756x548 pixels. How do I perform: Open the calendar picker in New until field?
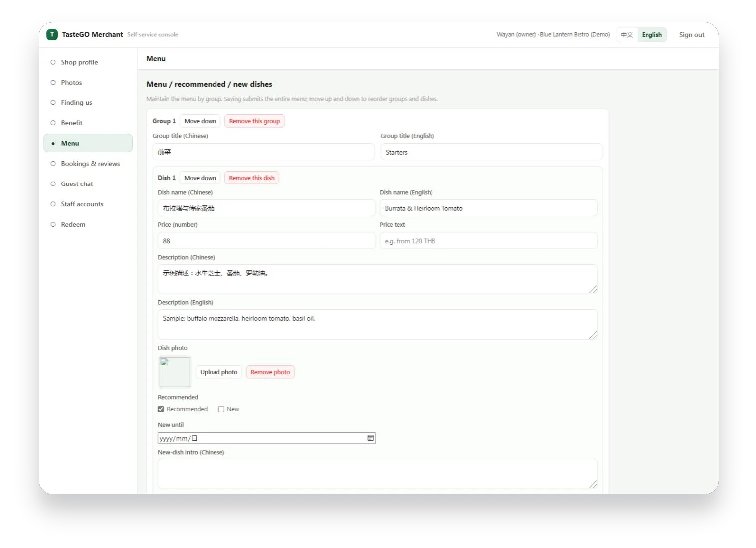tap(370, 438)
